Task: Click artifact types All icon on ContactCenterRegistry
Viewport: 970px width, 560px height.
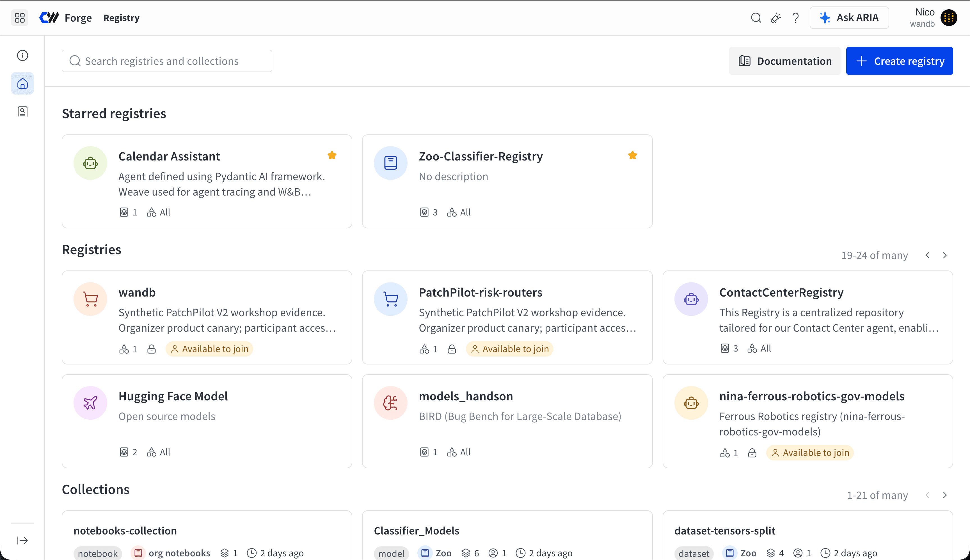Action: click(x=752, y=348)
